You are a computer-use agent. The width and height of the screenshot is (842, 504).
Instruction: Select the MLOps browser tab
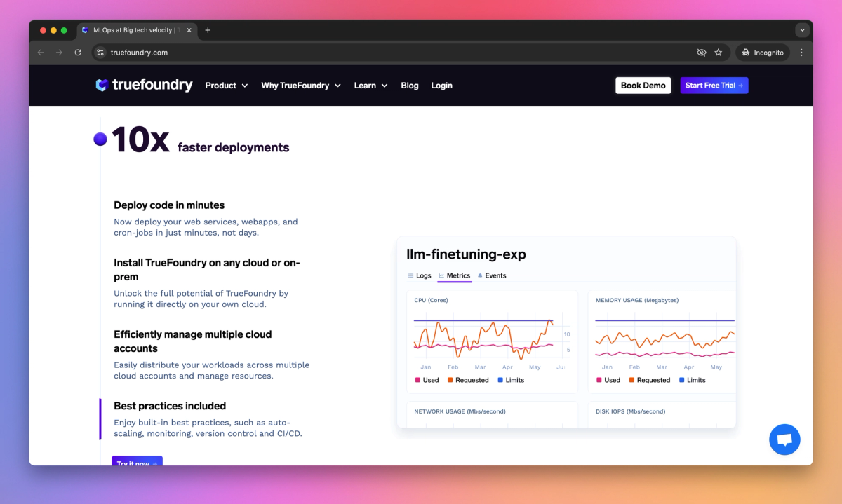pyautogui.click(x=137, y=30)
